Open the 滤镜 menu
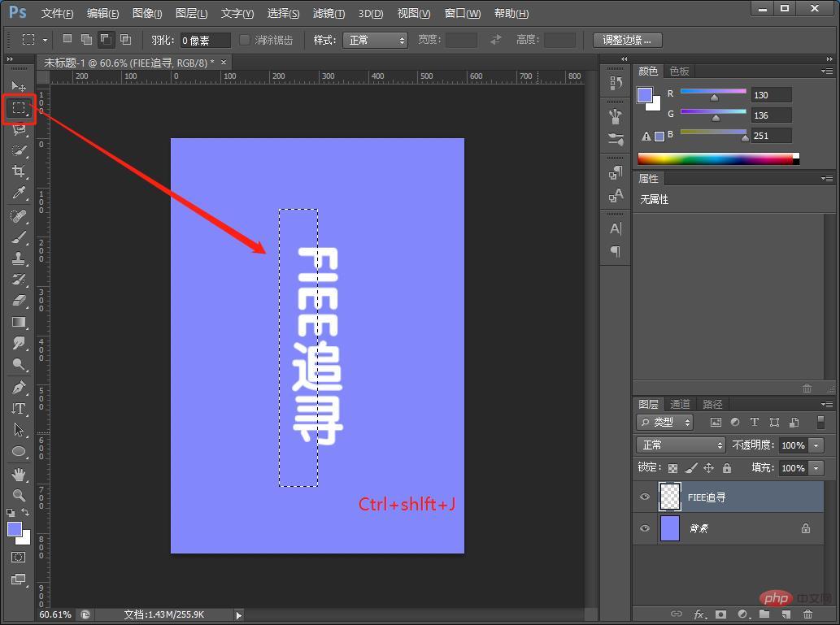 [x=329, y=13]
